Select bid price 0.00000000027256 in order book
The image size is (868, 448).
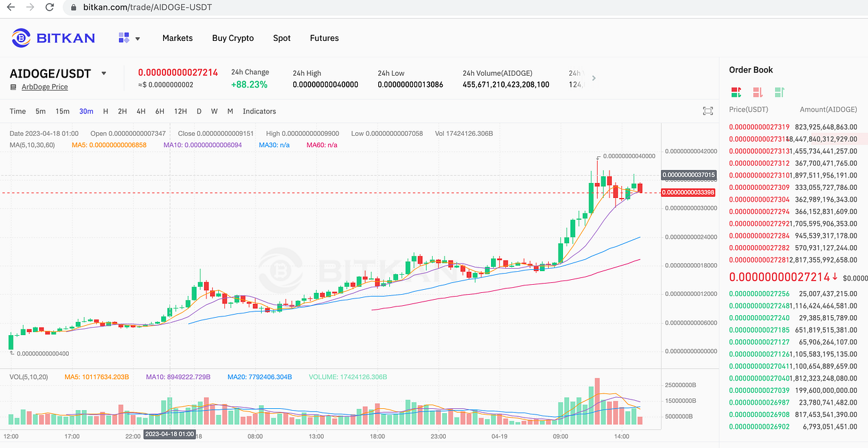pyautogui.click(x=759, y=293)
